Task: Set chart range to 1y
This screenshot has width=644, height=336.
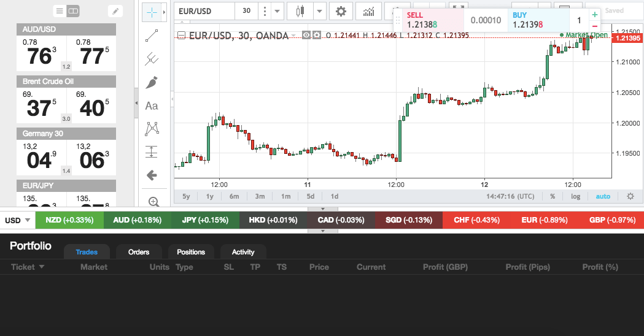Action: coord(210,196)
